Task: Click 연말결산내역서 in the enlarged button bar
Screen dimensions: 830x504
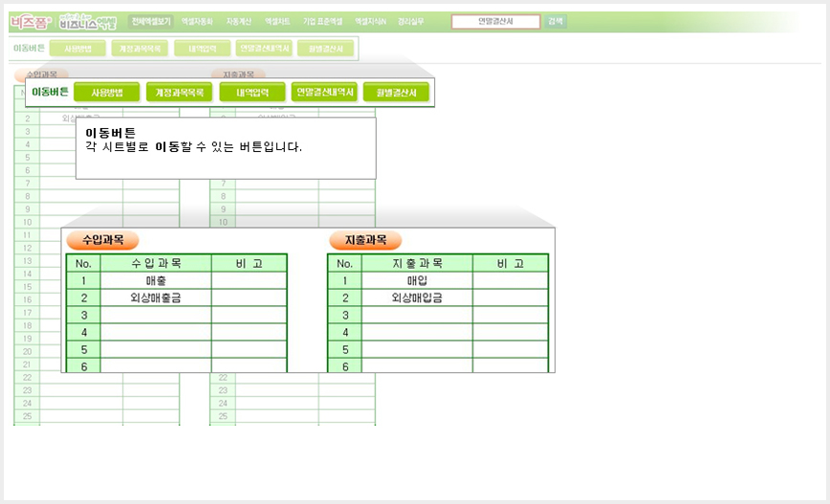Action: click(x=324, y=92)
